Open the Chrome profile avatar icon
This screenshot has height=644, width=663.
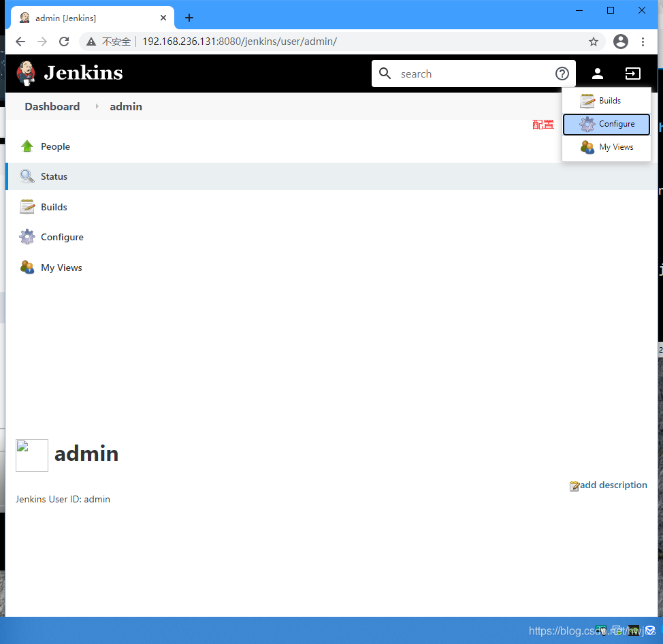click(x=620, y=42)
